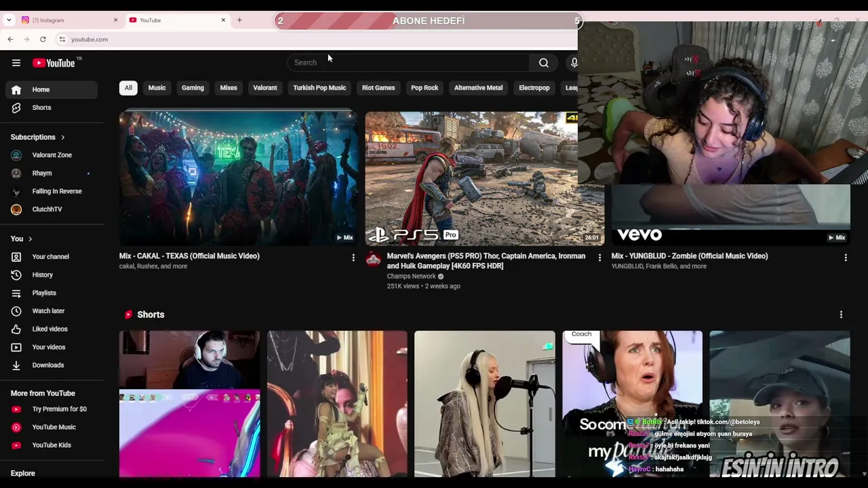Open Playlists in the sidebar
868x488 pixels.
(52, 293)
